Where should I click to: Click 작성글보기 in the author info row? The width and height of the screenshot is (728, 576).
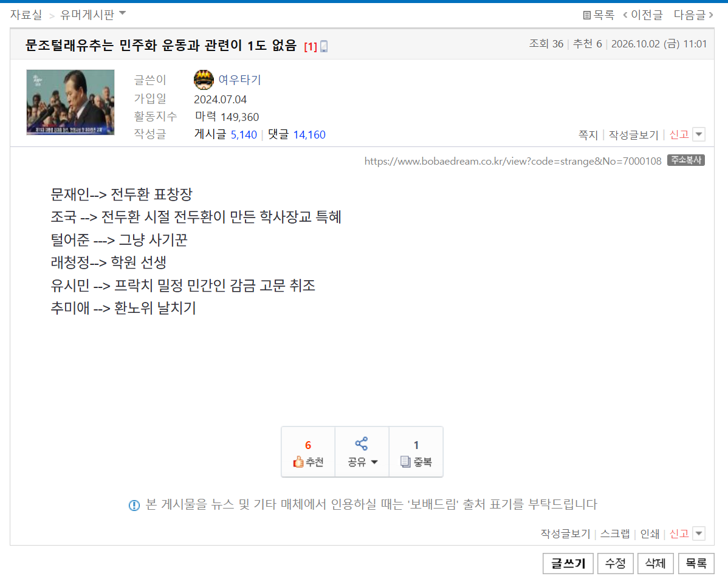(x=634, y=135)
